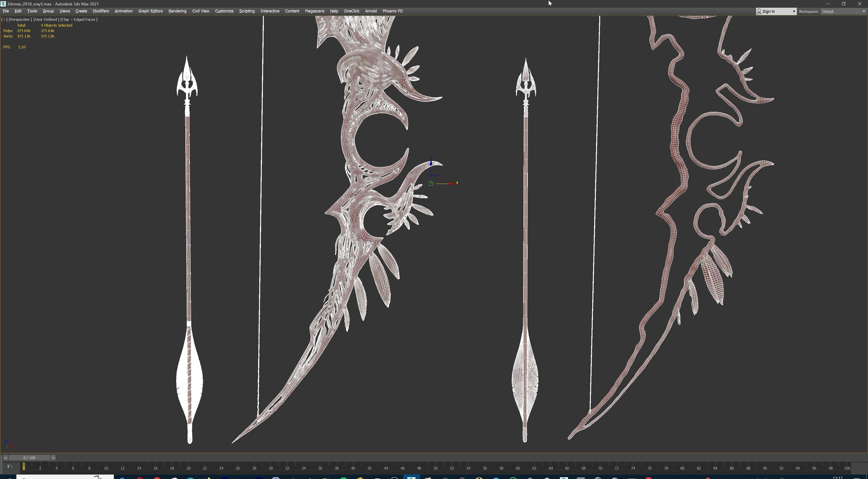Open the [+] viewport general menu
Viewport: 868px width, 479px height.
[4, 19]
